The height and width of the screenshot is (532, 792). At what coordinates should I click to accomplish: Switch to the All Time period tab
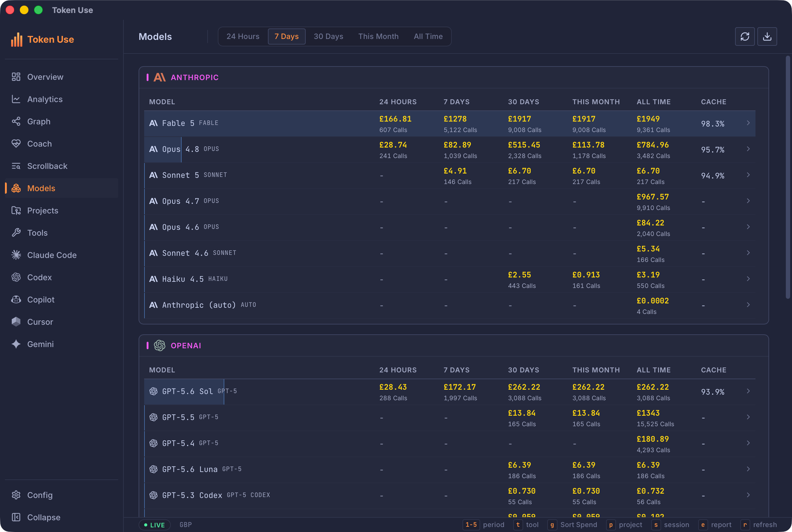click(428, 36)
